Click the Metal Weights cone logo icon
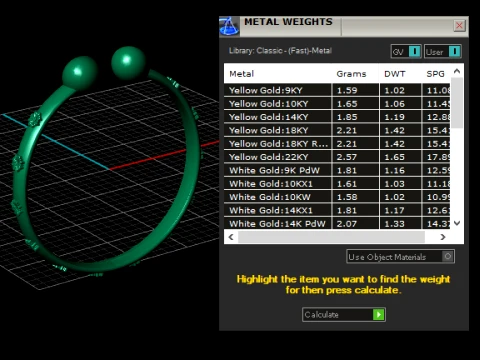This screenshot has width=480, height=360. click(229, 26)
